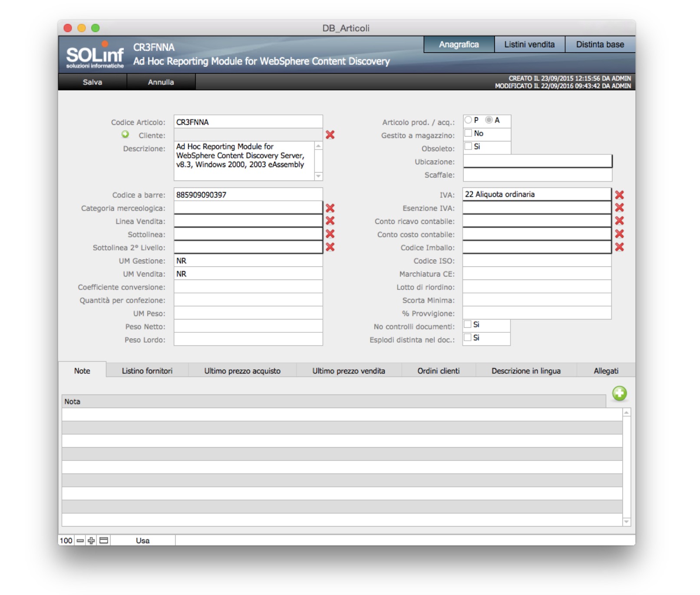This screenshot has width=700, height=595.
Task: Open the Ultimo prezzo acquisto tab
Action: pos(242,370)
